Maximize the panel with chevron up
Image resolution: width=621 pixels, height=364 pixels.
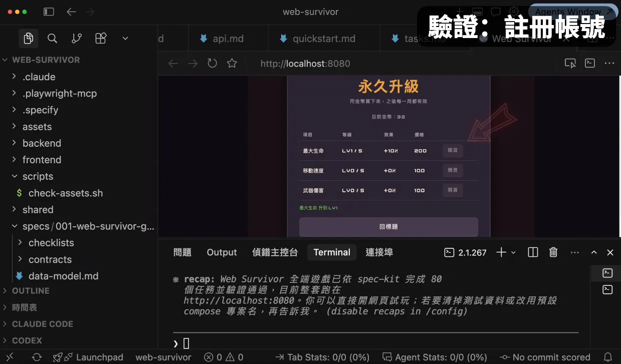point(594,252)
